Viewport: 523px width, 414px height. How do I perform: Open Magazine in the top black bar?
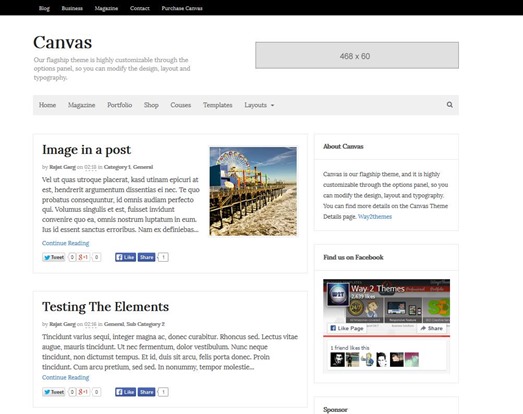pos(106,8)
